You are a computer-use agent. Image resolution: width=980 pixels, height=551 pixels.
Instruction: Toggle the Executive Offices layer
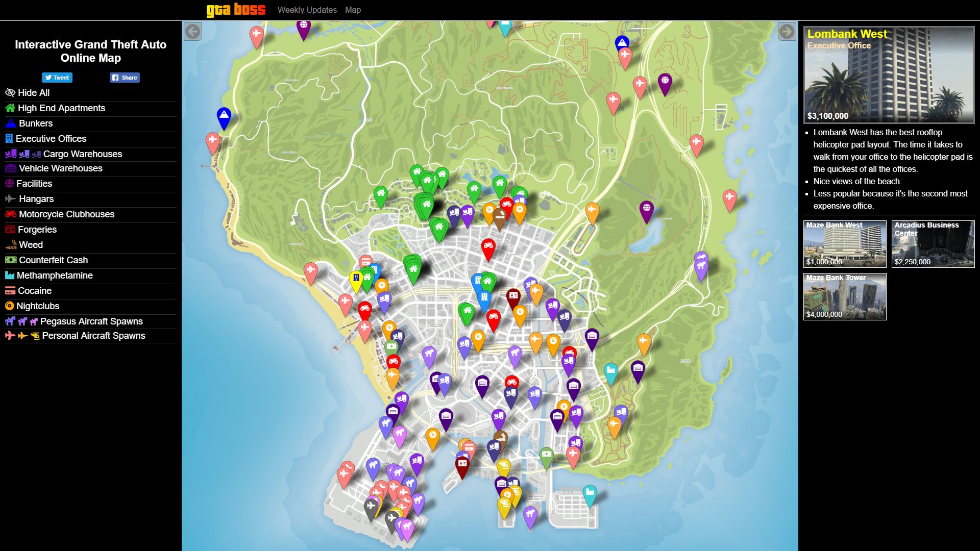46,139
